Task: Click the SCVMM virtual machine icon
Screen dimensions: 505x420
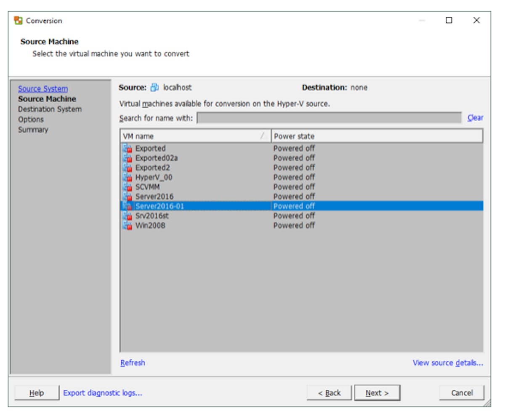Action: pyautogui.click(x=127, y=187)
